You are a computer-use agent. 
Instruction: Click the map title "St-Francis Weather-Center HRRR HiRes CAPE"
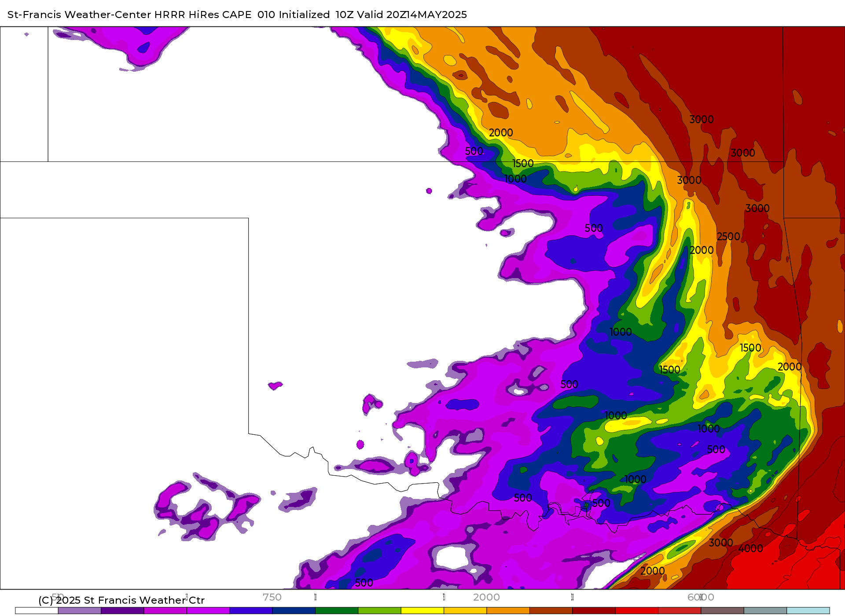coord(129,15)
